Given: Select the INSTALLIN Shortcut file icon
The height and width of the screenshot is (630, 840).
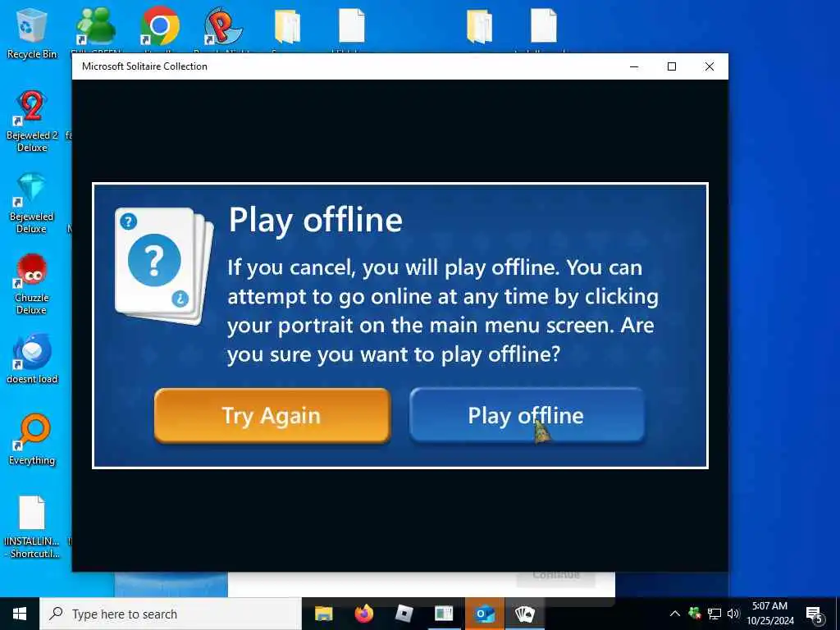Looking at the screenshot, I should (32, 527).
